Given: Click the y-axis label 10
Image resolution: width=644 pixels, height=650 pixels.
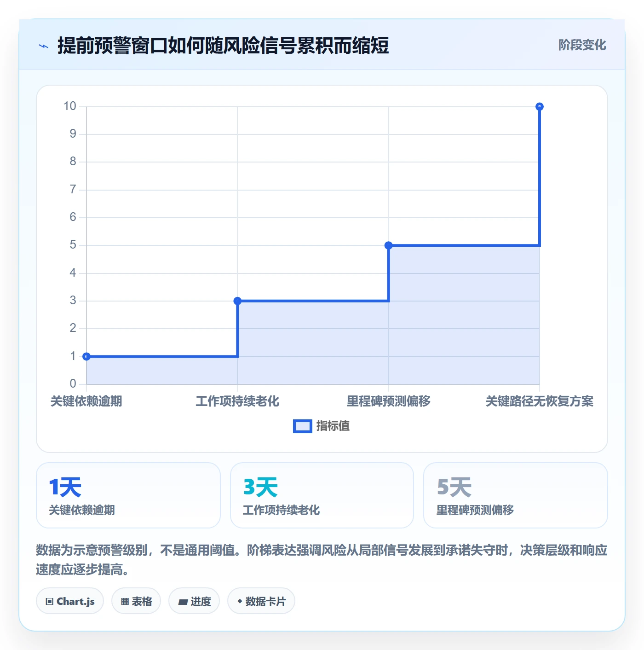Looking at the screenshot, I should click(x=70, y=106).
